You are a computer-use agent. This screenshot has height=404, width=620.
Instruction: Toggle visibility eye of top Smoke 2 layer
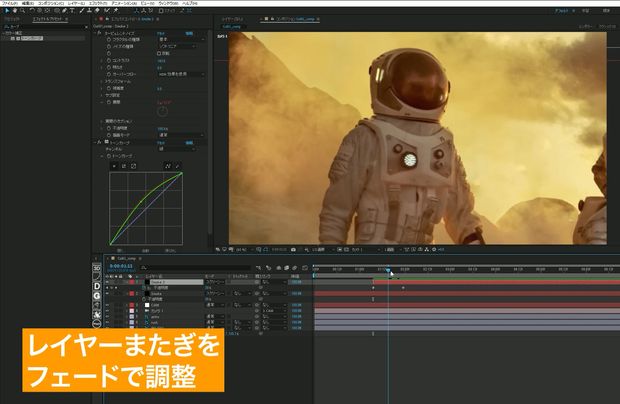(x=107, y=282)
